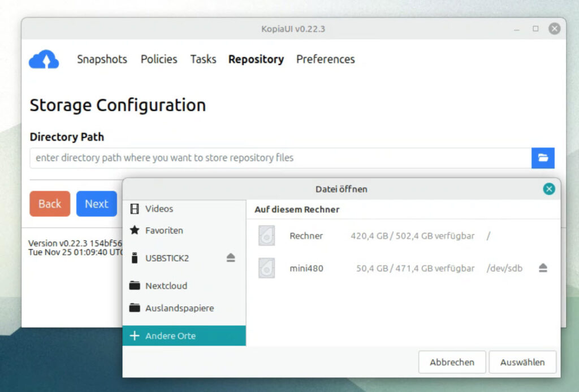The width and height of the screenshot is (579, 392).
Task: Open the Preferences tab
Action: tap(325, 59)
